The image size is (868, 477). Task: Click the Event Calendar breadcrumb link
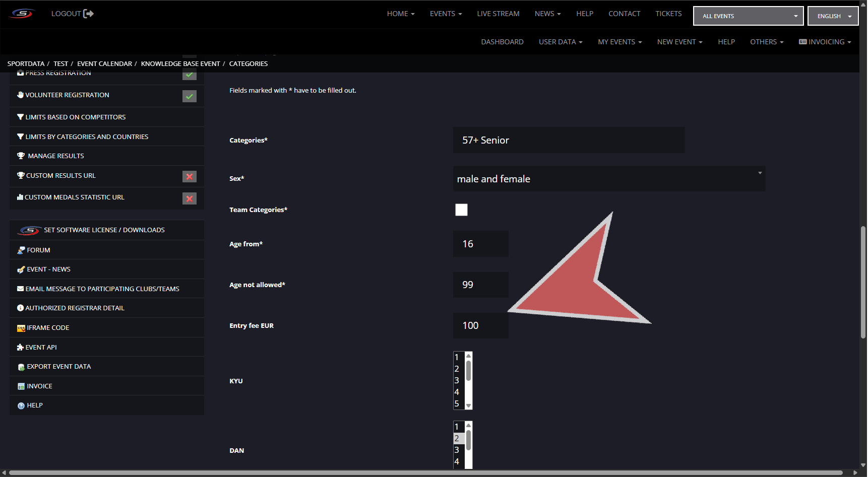(x=104, y=64)
